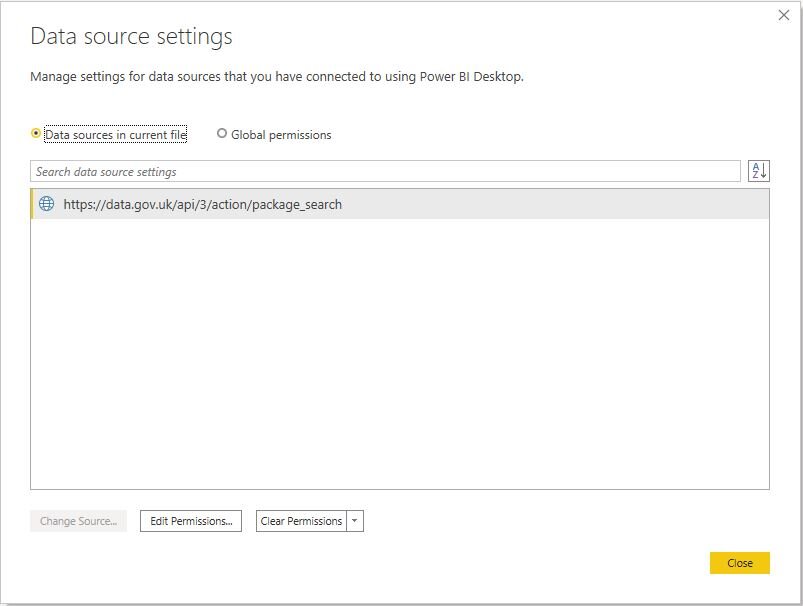Select the Global permissions radio button
This screenshot has height=606, width=803.
coord(222,133)
